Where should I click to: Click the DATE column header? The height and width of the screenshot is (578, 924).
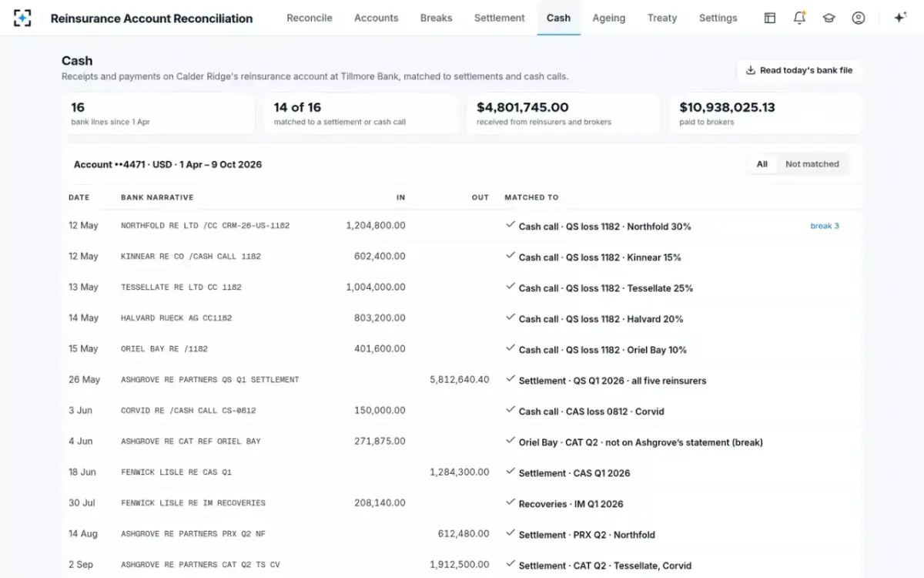click(x=79, y=197)
